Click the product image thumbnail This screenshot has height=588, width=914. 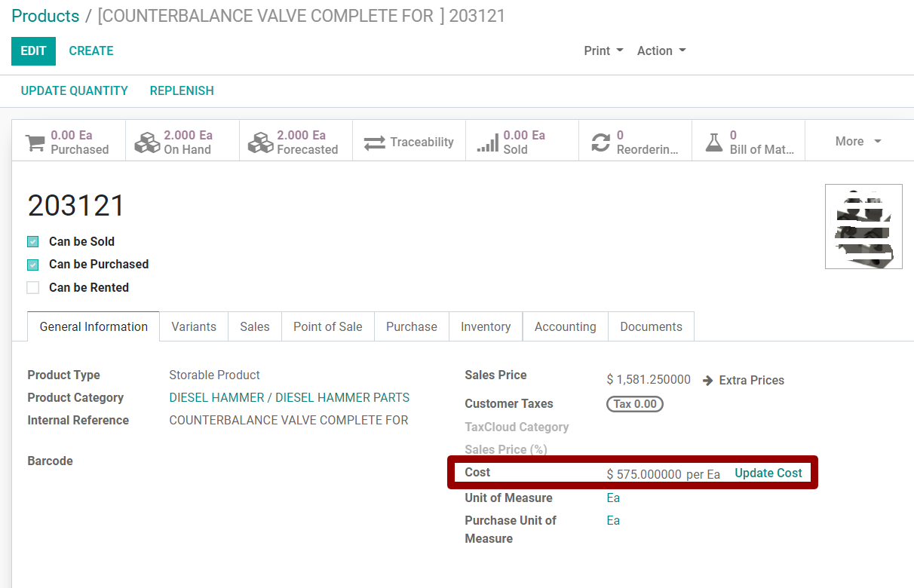tap(863, 227)
